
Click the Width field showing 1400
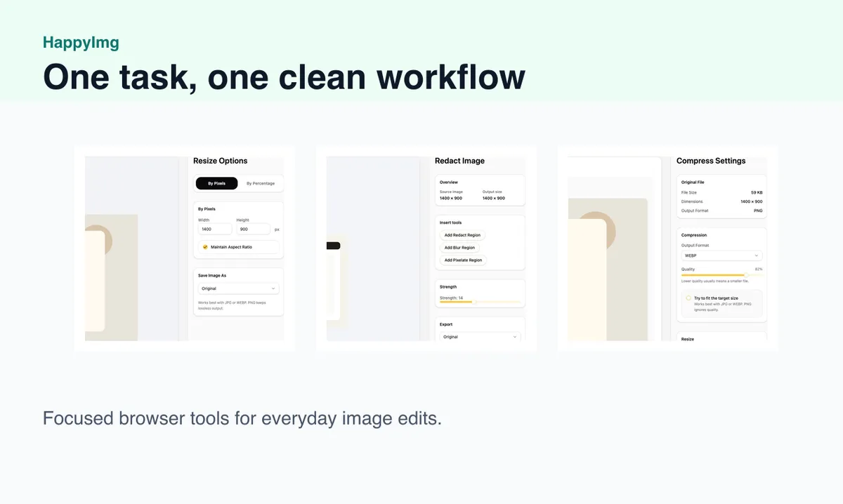(x=215, y=229)
